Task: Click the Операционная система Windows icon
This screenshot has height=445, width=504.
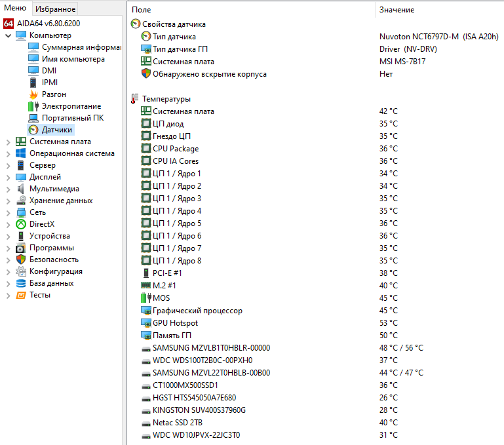Action: click(21, 153)
